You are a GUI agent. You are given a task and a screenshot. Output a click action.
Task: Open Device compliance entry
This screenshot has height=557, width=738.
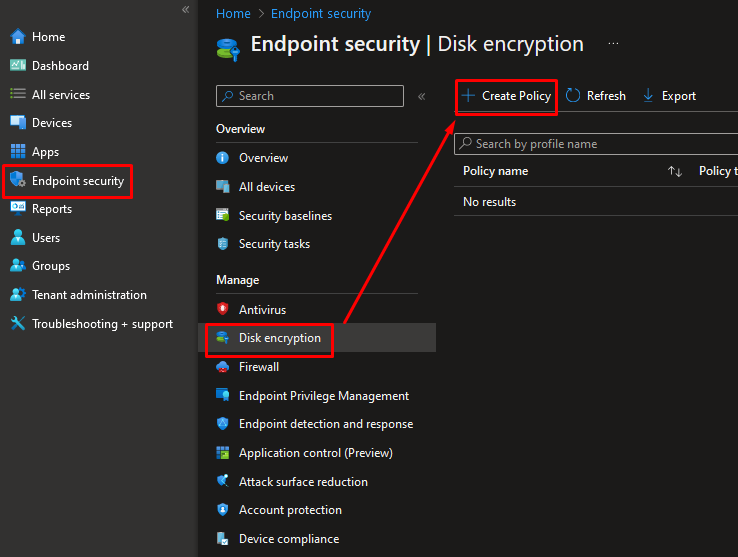click(289, 539)
